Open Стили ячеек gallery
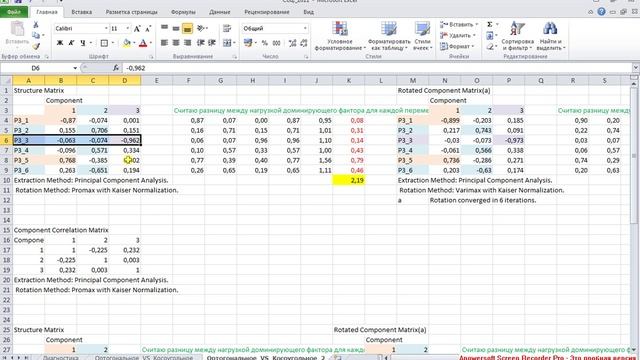 tap(422, 36)
